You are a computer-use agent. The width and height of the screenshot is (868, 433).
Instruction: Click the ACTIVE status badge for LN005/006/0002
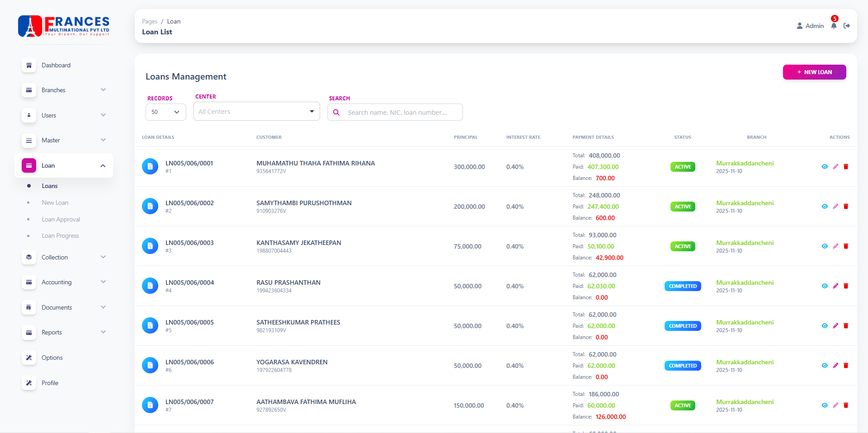point(682,207)
